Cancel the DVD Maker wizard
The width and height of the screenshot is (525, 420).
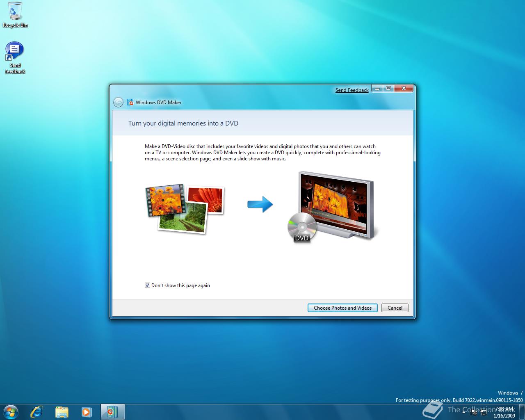pyautogui.click(x=395, y=308)
